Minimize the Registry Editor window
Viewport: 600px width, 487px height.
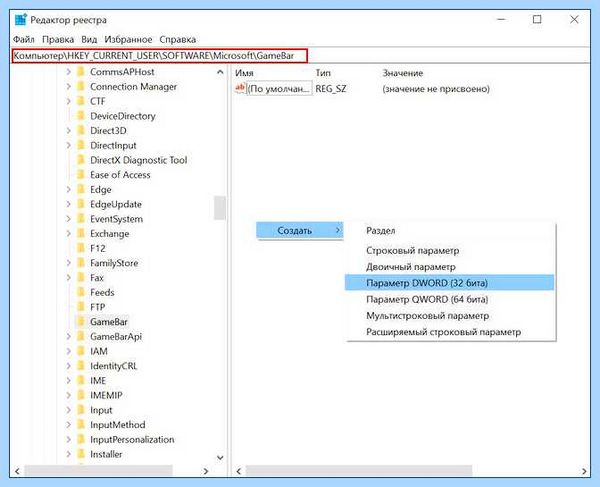click(501, 20)
